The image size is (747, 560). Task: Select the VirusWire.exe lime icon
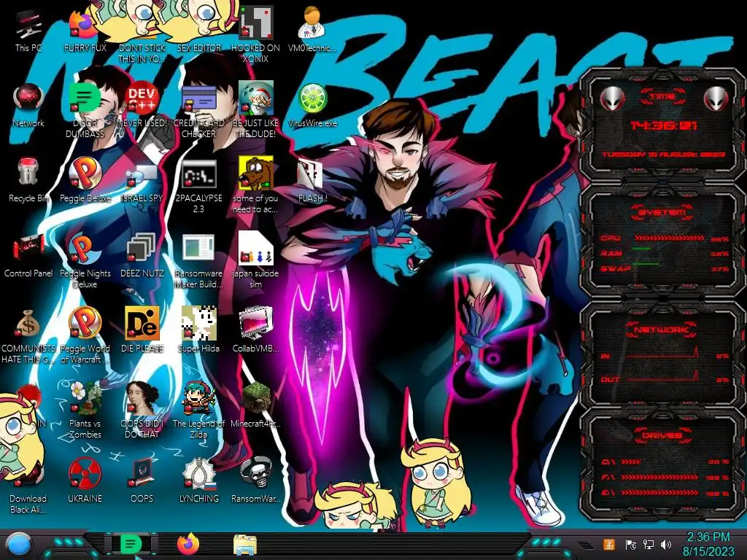pyautogui.click(x=312, y=99)
